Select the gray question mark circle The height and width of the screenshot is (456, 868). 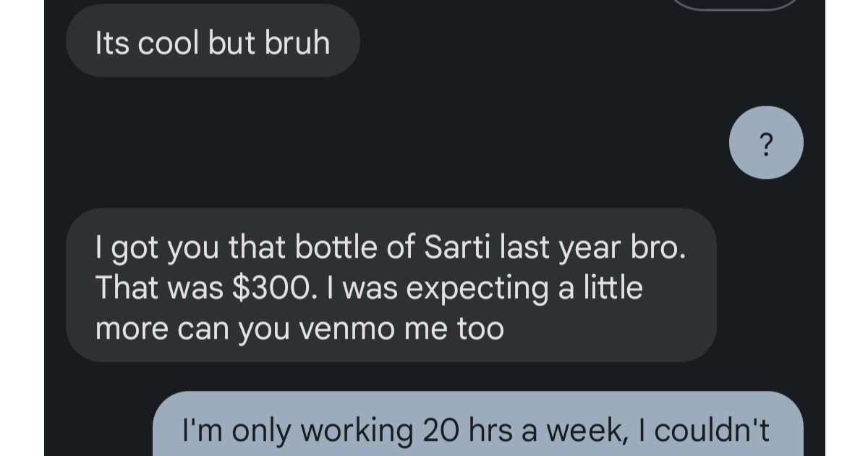(766, 143)
